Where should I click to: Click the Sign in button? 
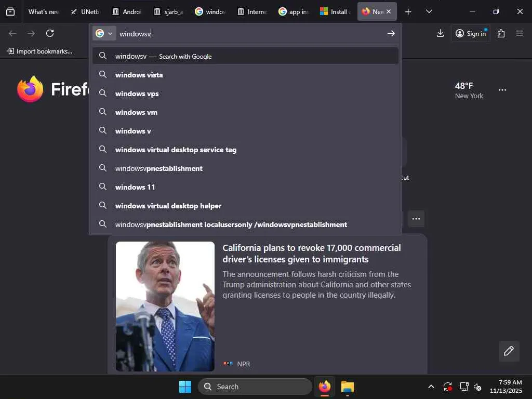coord(471,33)
